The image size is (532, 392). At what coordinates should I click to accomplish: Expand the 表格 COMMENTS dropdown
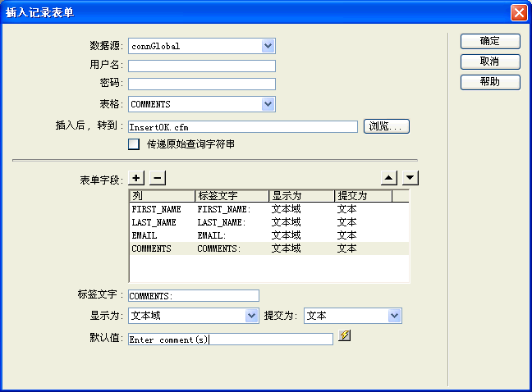point(268,104)
